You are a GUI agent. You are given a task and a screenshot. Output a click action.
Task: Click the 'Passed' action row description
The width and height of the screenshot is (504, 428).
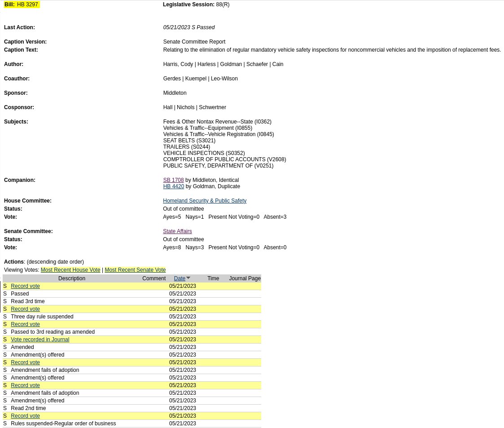click(20, 294)
